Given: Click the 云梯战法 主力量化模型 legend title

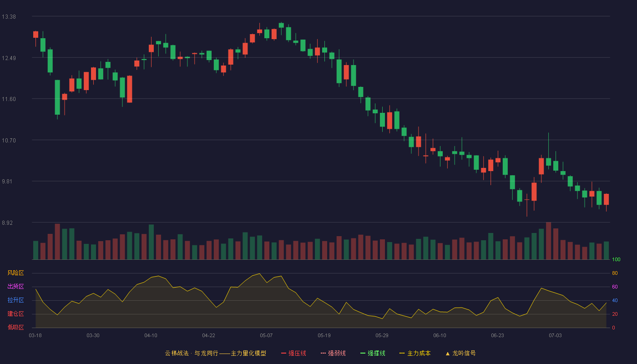Looking at the screenshot, I should tap(215, 353).
